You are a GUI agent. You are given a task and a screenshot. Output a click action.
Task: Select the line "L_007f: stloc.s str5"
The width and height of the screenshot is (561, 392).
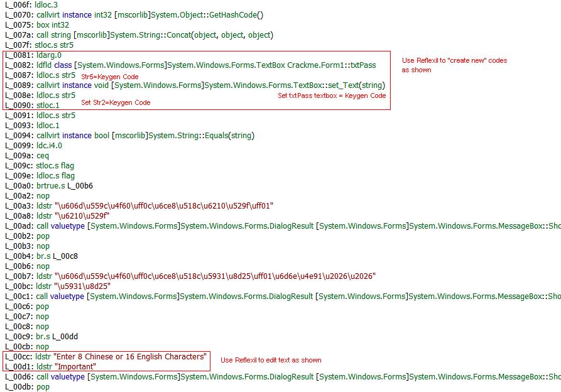(39, 45)
